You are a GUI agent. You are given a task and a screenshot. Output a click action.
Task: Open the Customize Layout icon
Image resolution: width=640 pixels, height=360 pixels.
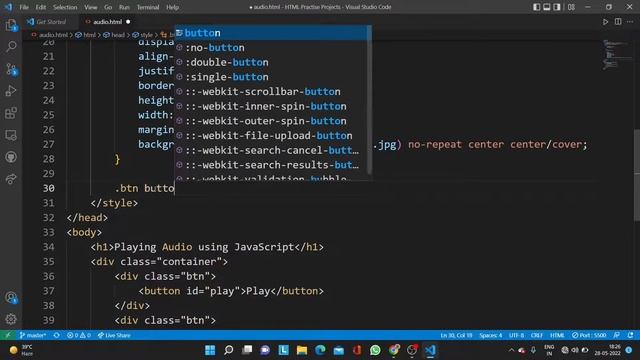point(571,7)
